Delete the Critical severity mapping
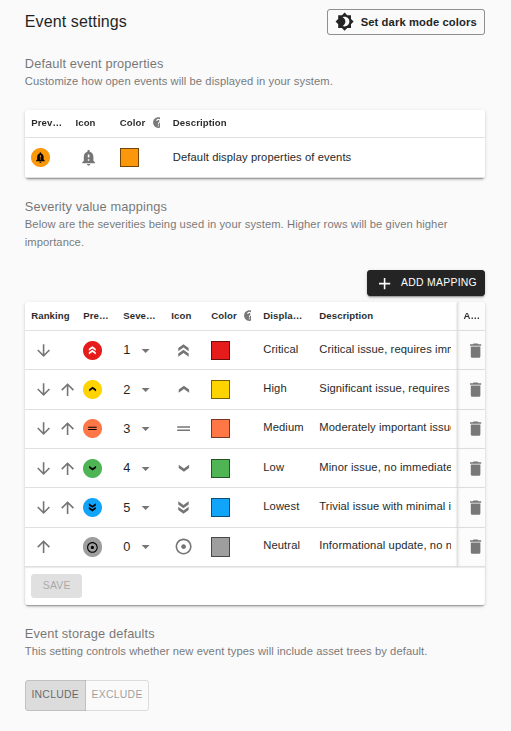Viewport: 511px width, 731px height. (475, 351)
